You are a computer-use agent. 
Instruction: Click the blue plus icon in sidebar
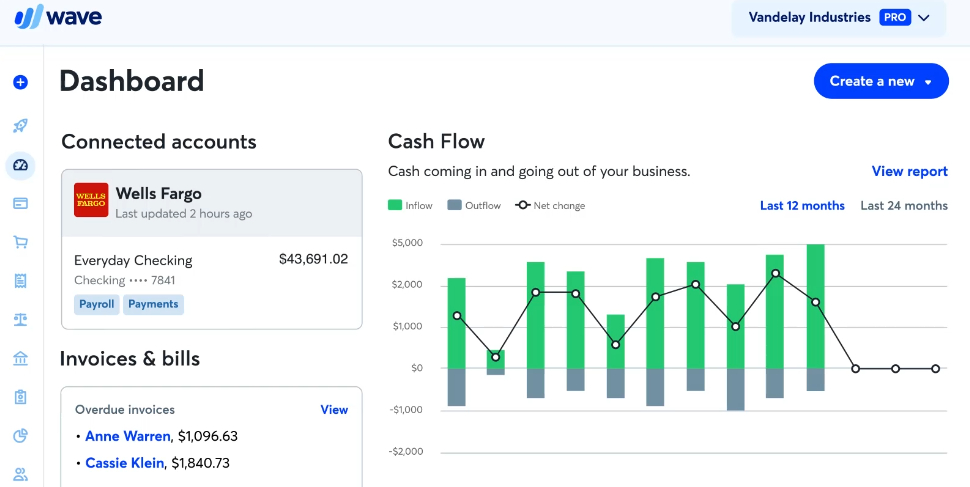(20, 82)
